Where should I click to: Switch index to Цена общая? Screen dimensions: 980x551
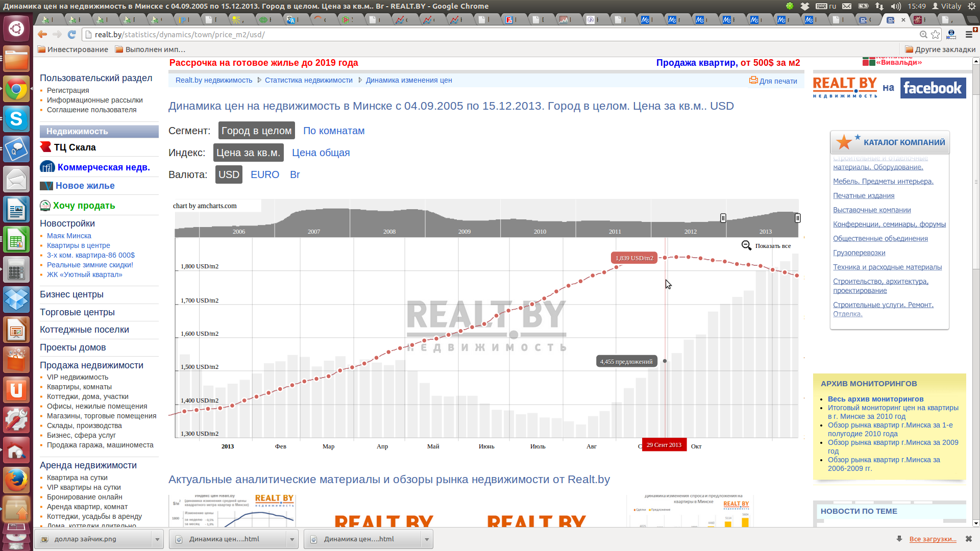[321, 153]
